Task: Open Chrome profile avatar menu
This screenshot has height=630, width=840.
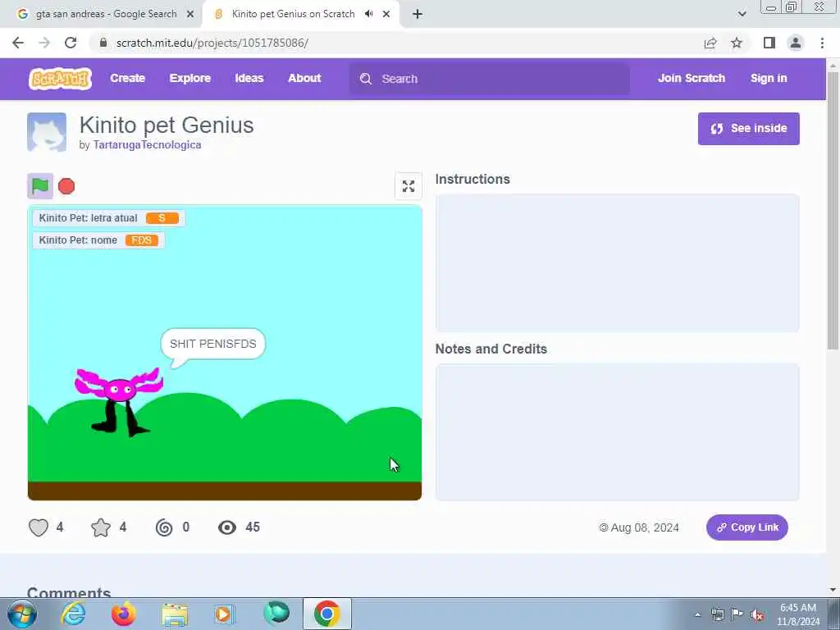Action: click(x=796, y=43)
